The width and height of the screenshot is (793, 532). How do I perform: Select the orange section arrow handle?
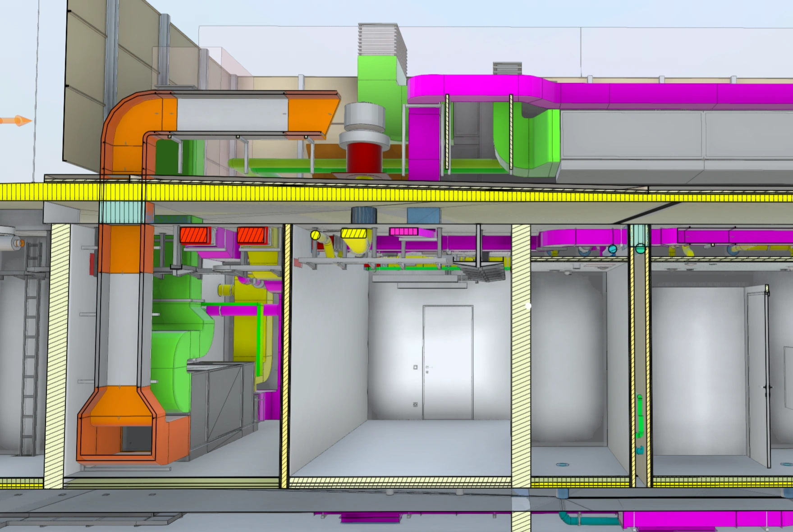16,121
